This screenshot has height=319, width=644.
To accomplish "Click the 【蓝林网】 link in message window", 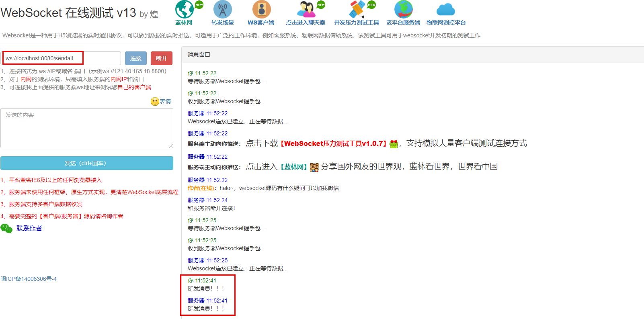I will (294, 167).
